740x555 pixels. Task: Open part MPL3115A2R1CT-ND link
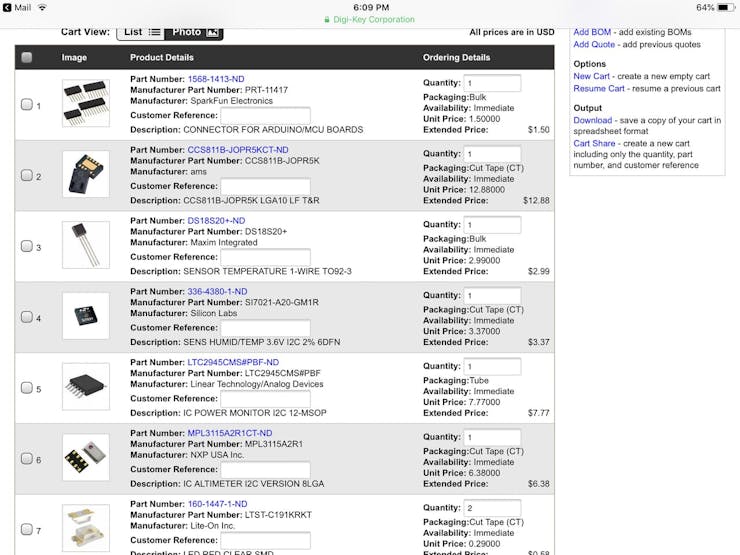coord(230,433)
